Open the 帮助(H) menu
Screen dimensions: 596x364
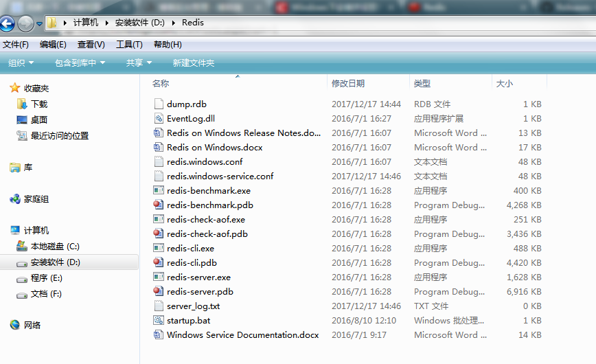pos(168,45)
